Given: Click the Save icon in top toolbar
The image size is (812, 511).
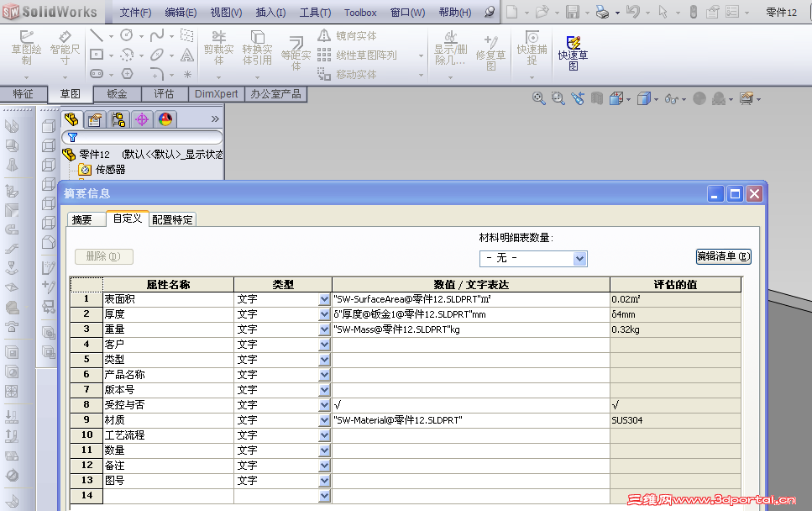Looking at the screenshot, I should pos(572,12).
